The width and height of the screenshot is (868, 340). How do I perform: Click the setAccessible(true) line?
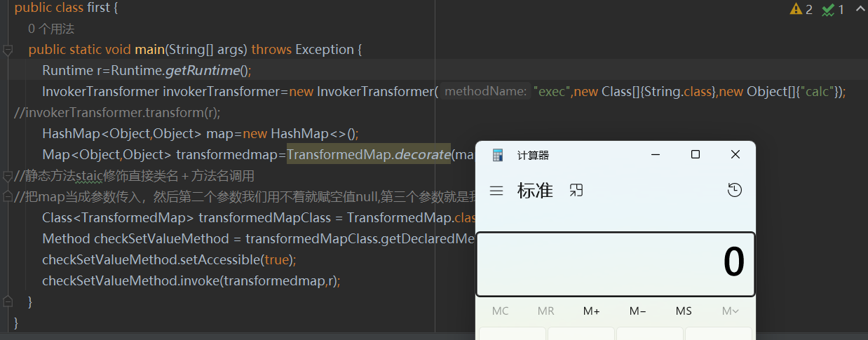(169, 260)
